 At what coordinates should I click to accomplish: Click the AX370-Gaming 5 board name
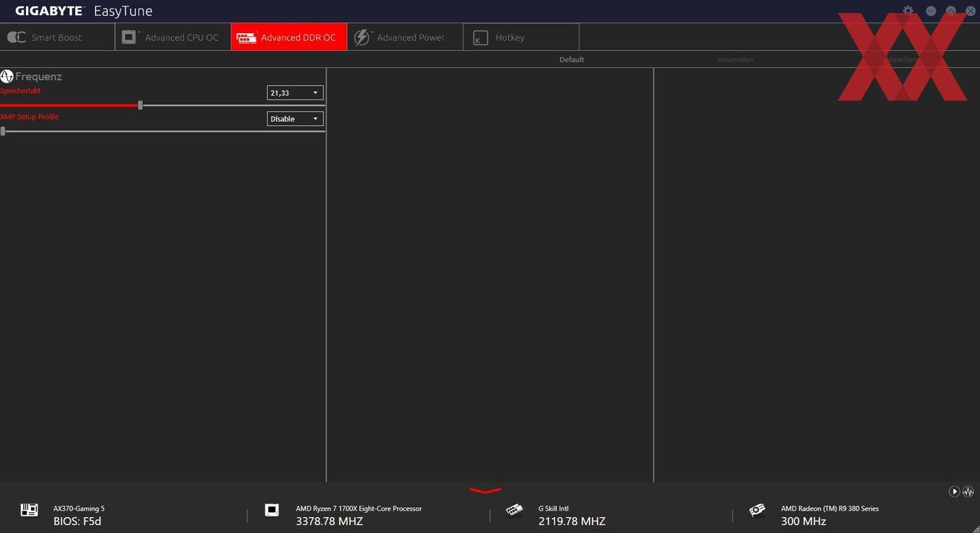pos(79,509)
